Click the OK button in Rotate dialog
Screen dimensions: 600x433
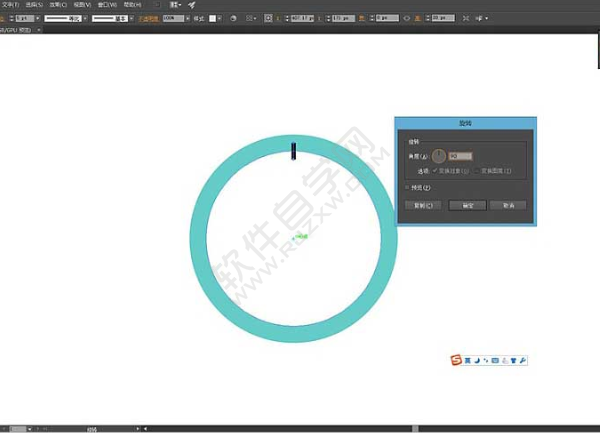tap(468, 205)
